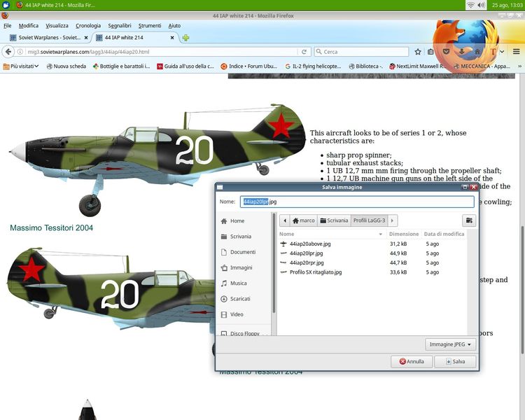525x420 pixels.
Task: Open Indice Forum Ubuntu bookmark
Action: tap(249, 66)
